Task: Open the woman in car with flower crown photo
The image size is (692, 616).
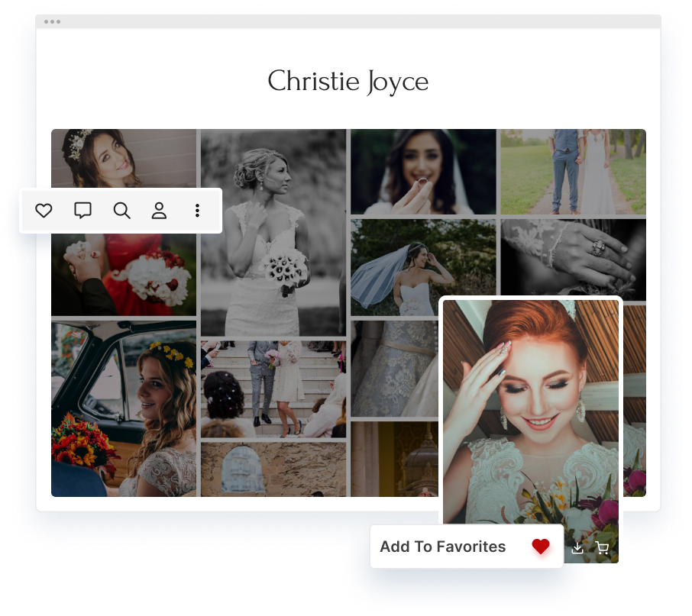Action: coord(123,408)
